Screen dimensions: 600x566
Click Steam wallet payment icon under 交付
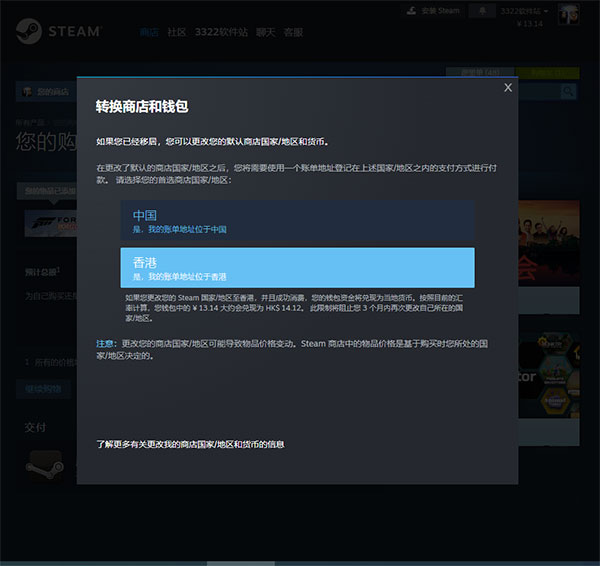click(x=45, y=466)
